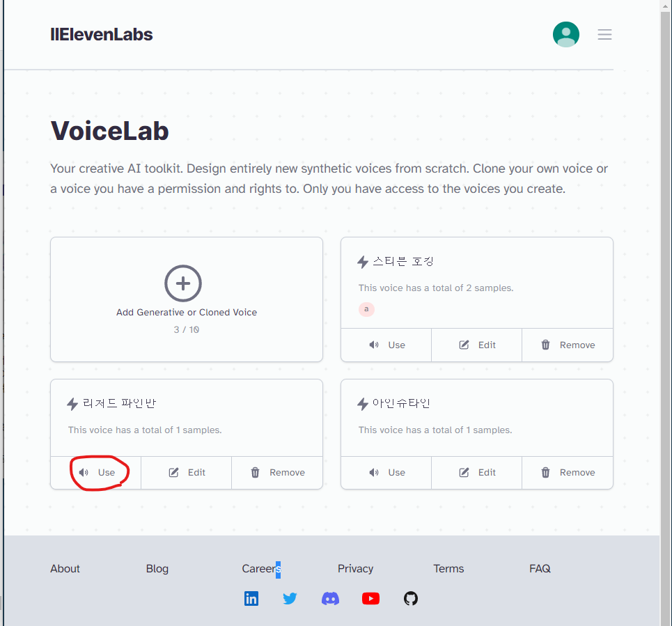
Task: Edit the 스티븐 호킹 voice
Action: point(476,345)
